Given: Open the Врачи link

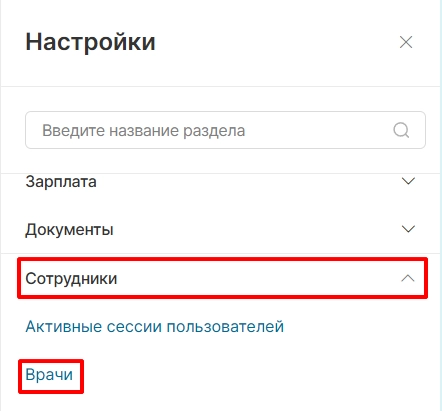Looking at the screenshot, I should click(x=49, y=375).
